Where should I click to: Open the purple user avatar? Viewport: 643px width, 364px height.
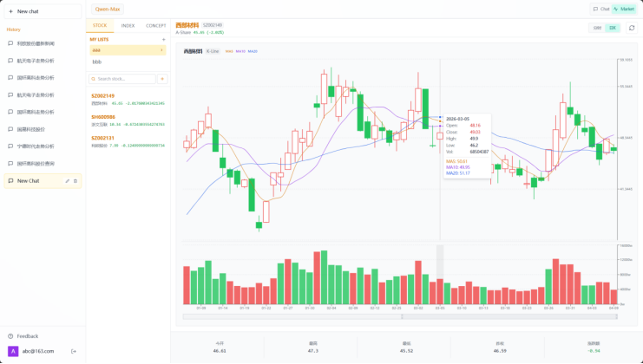pos(13,351)
